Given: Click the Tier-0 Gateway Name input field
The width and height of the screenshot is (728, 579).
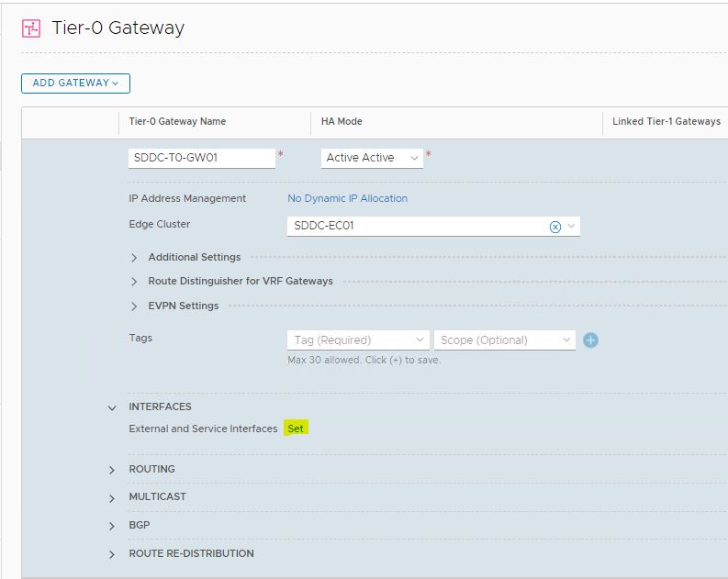Looking at the screenshot, I should [x=201, y=158].
